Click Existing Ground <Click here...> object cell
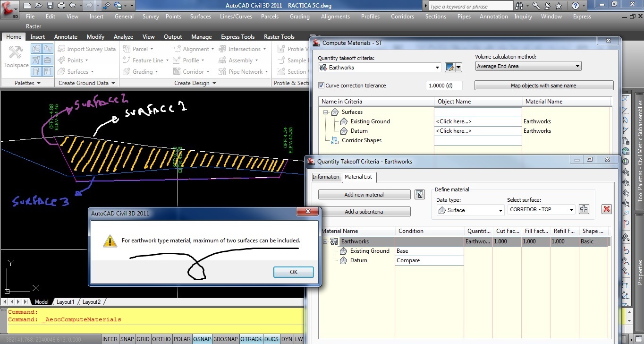644x344 pixels. coord(478,121)
